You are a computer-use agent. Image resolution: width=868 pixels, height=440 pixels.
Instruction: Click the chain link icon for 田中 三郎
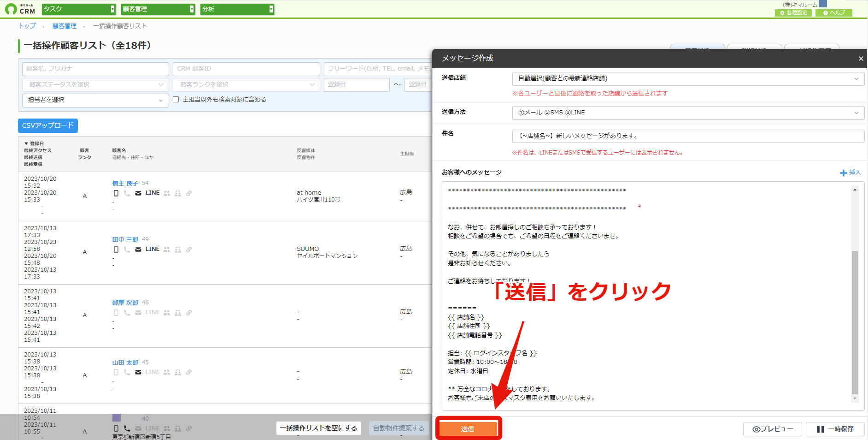tap(189, 250)
